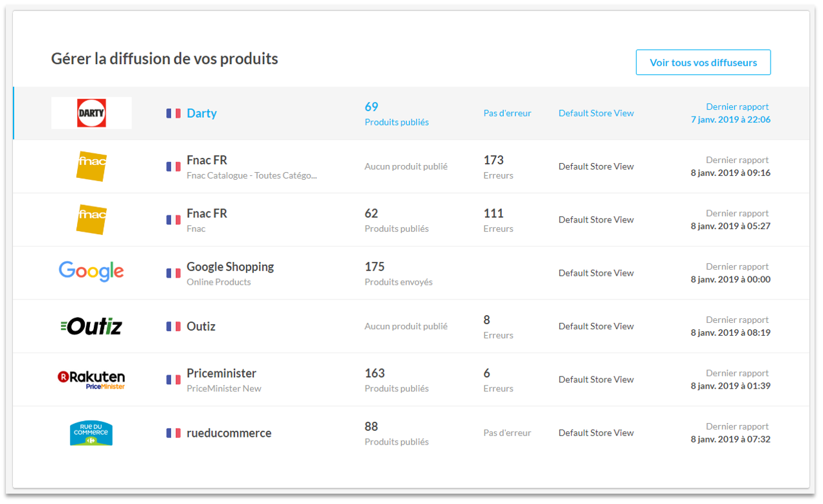823x504 pixels.
Task: Click Outiz's Aucun produit publié text
Action: coord(406,326)
